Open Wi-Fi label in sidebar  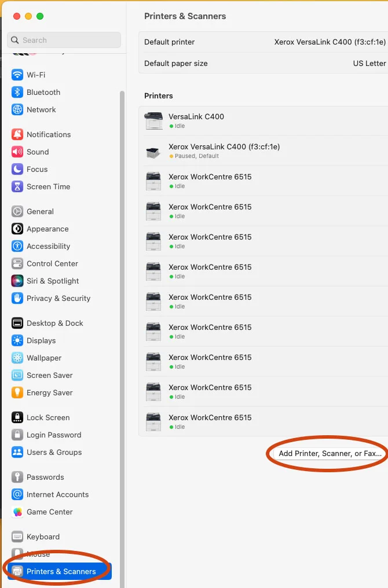click(x=36, y=75)
